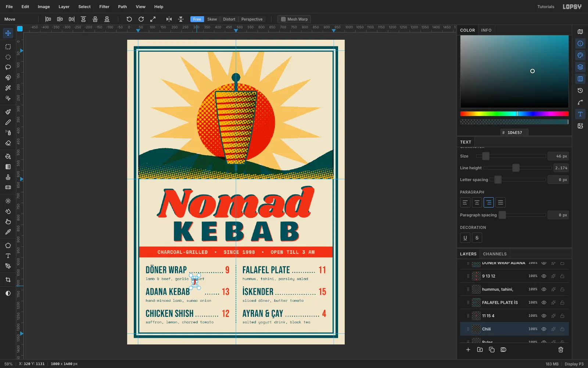Adjust the text Size slider
Screen dimensions: 588x368
(x=511, y=156)
